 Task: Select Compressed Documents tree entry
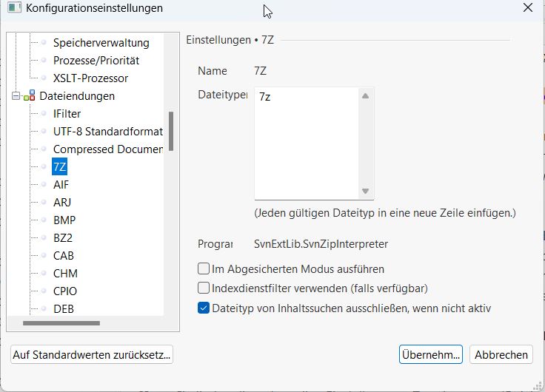pyautogui.click(x=107, y=149)
